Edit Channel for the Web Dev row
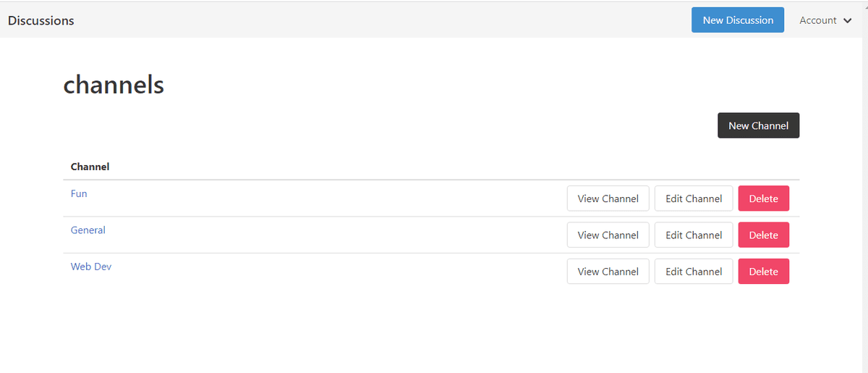Image resolution: width=868 pixels, height=373 pixels. (x=694, y=272)
